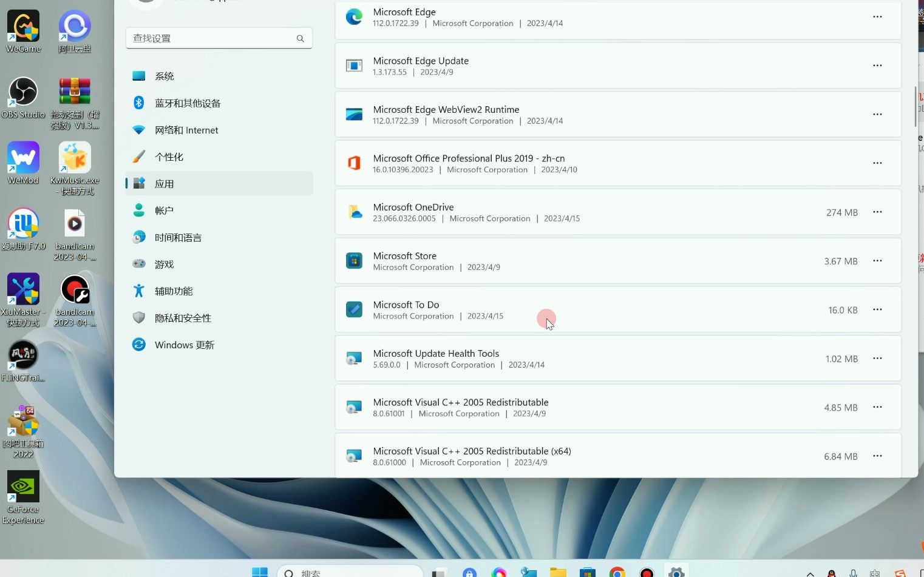Select the FLiNGTrainer desktop shortcut
This screenshot has width=924, height=577.
pyautogui.click(x=23, y=361)
